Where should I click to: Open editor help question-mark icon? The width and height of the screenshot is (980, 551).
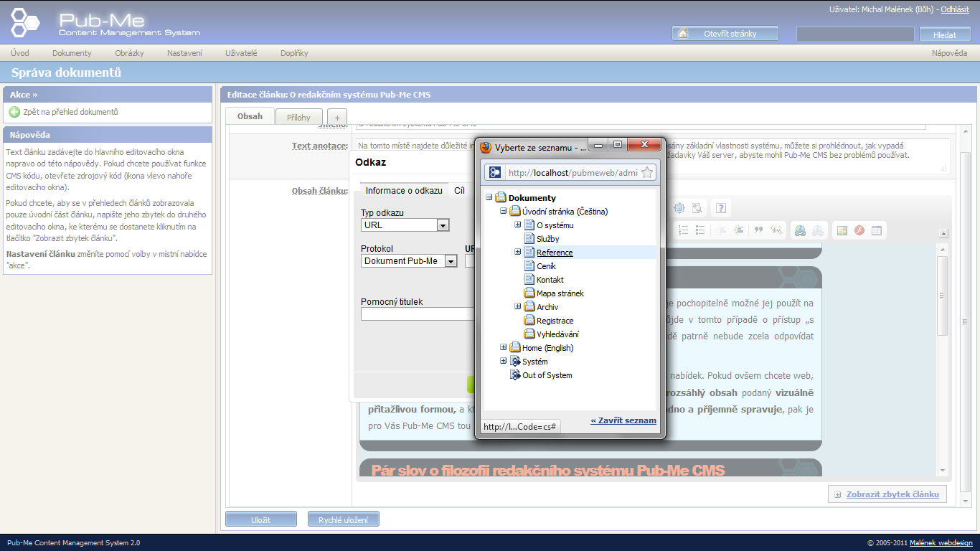coord(721,208)
